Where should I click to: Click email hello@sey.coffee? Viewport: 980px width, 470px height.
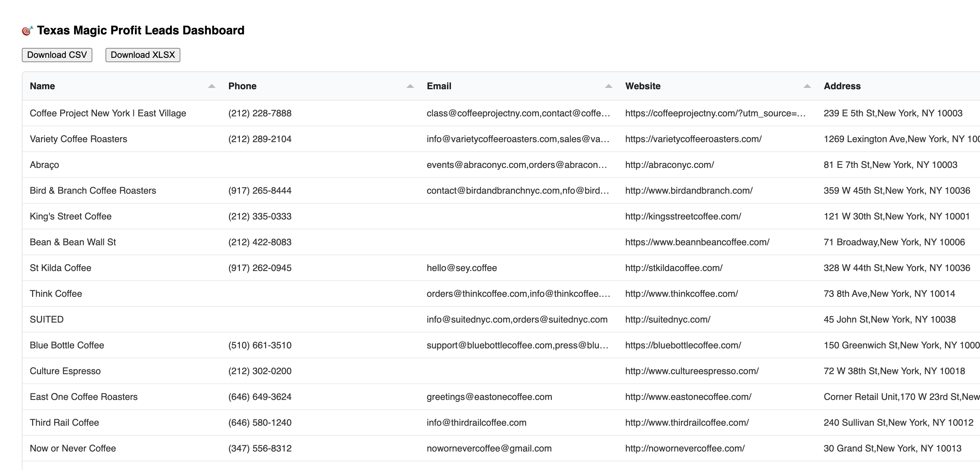pyautogui.click(x=462, y=268)
